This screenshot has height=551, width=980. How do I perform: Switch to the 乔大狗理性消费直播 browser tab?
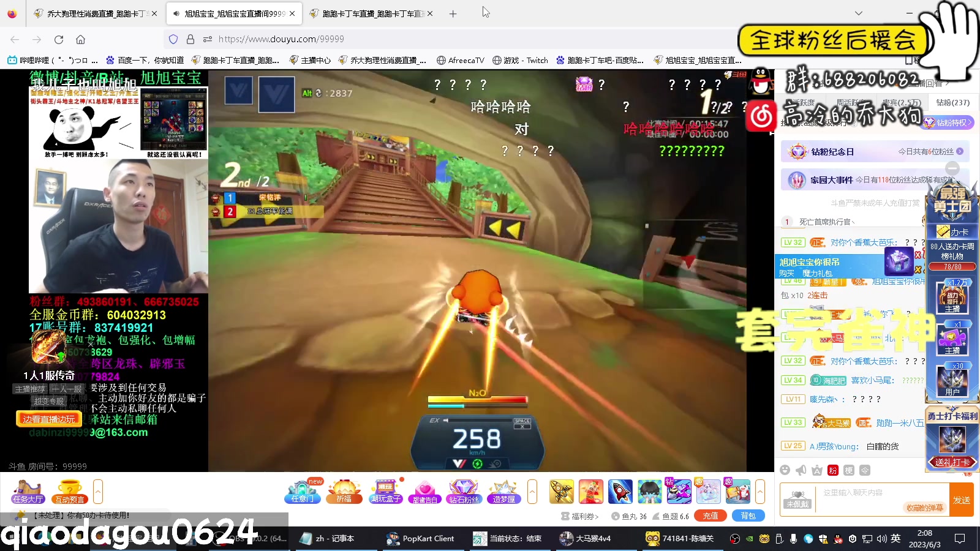(x=95, y=13)
